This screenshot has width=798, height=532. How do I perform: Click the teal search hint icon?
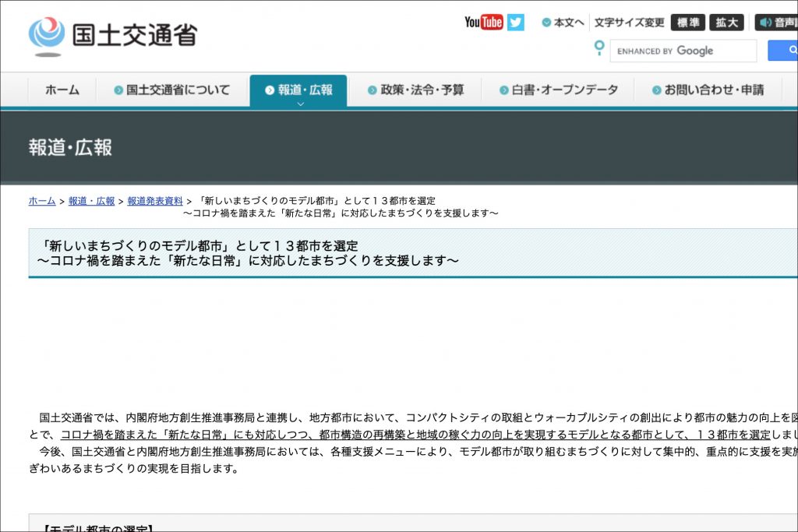(598, 48)
